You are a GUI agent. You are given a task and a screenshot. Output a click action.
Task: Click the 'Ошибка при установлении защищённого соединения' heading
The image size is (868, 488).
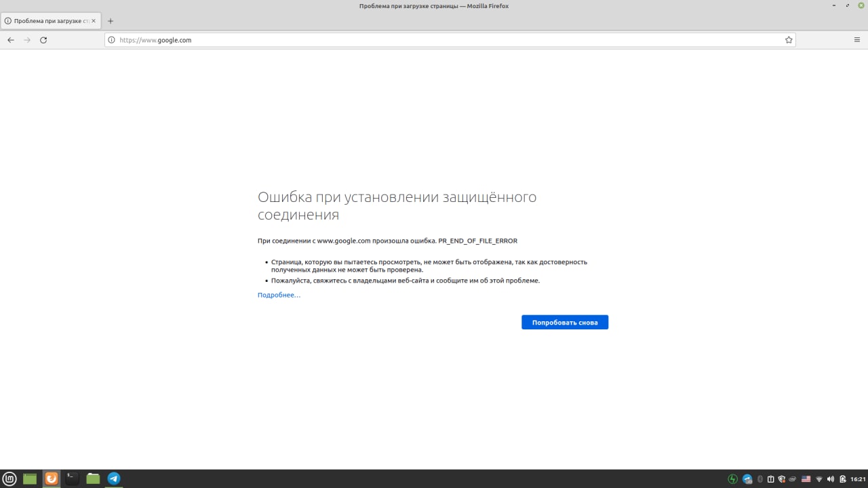(x=397, y=205)
